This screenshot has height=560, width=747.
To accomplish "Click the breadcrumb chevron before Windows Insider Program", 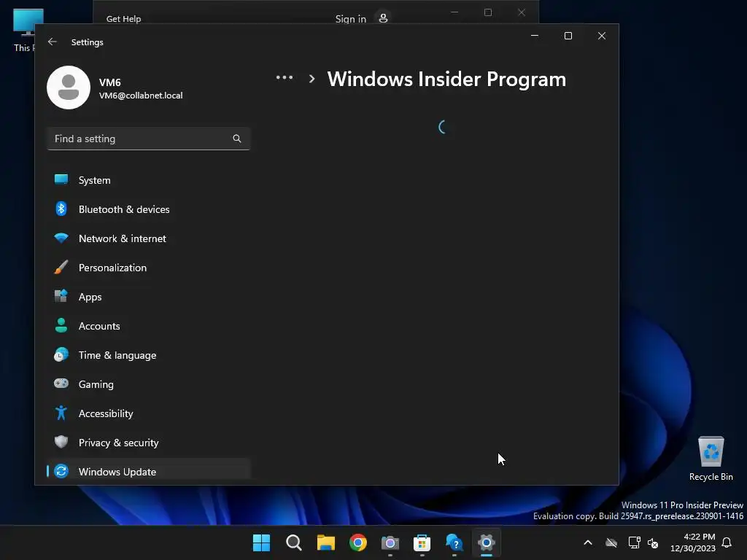I will click(311, 79).
